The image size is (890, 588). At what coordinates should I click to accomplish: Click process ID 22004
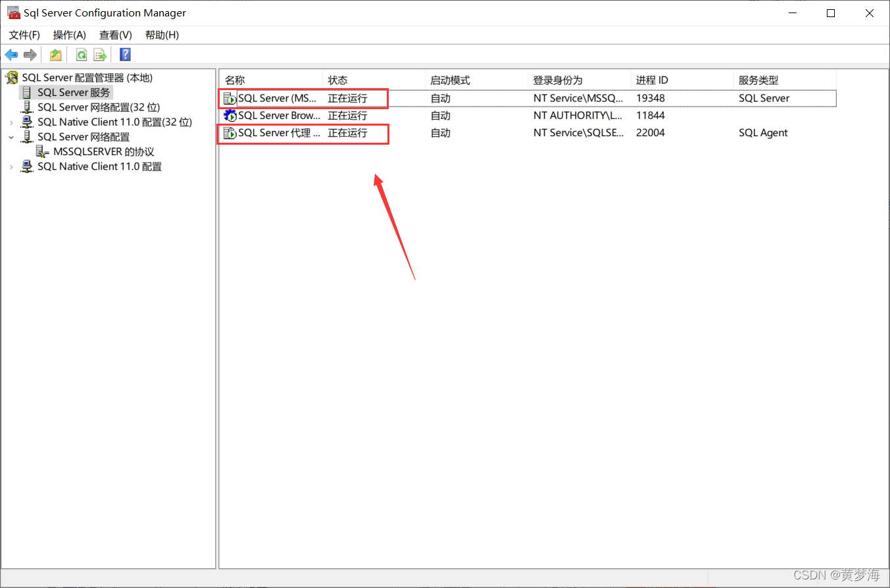(650, 133)
